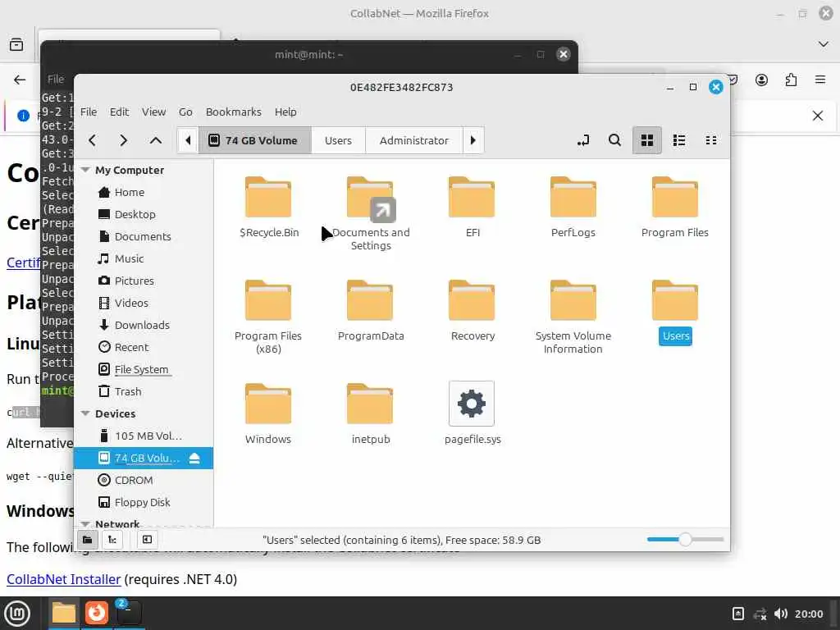Toggle location entry path icon
Screen dimensions: 840x630
click(x=583, y=140)
